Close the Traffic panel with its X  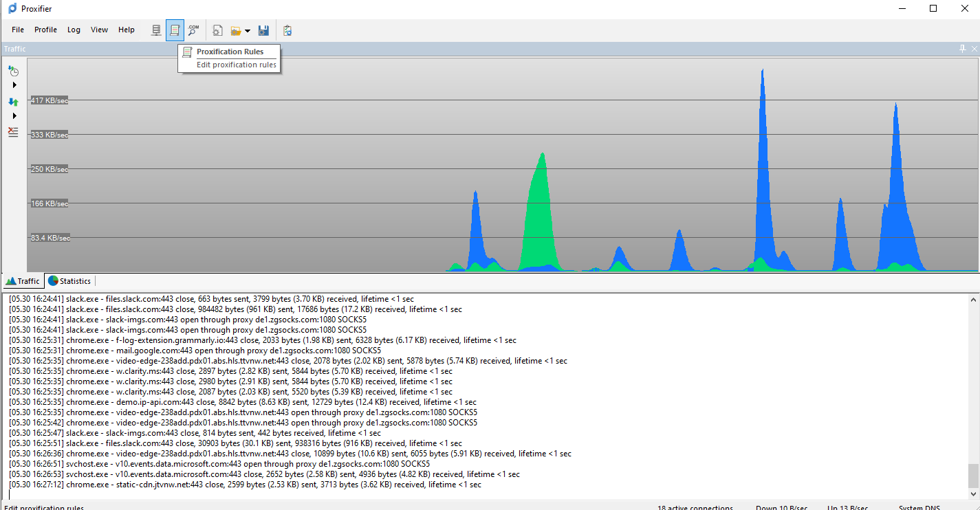pos(974,49)
